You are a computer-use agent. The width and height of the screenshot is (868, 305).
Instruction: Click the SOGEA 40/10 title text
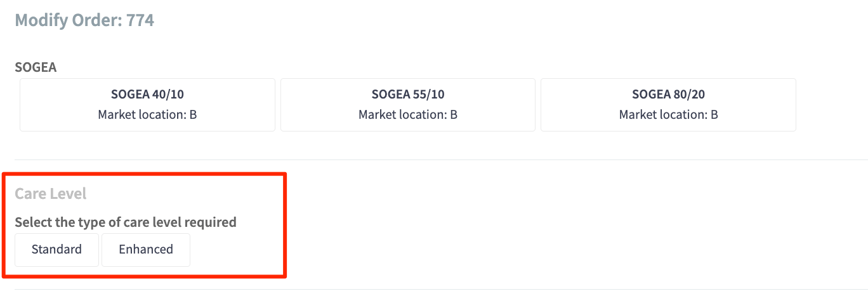(147, 95)
